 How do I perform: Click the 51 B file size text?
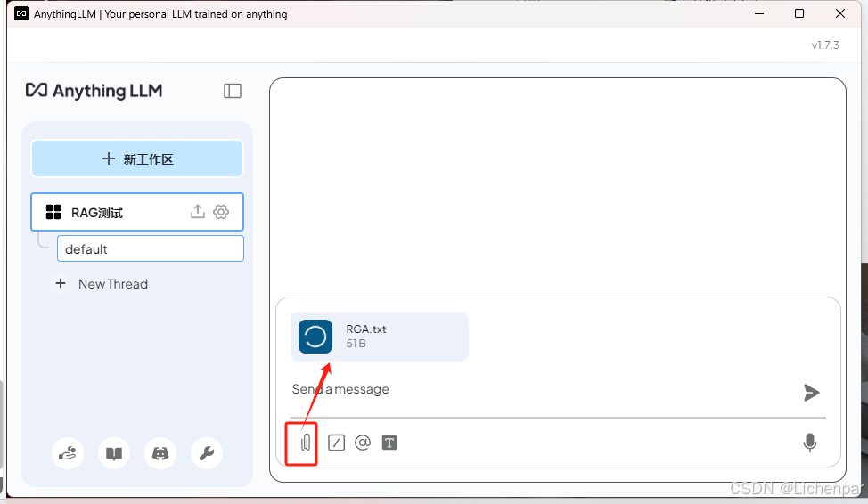356,344
